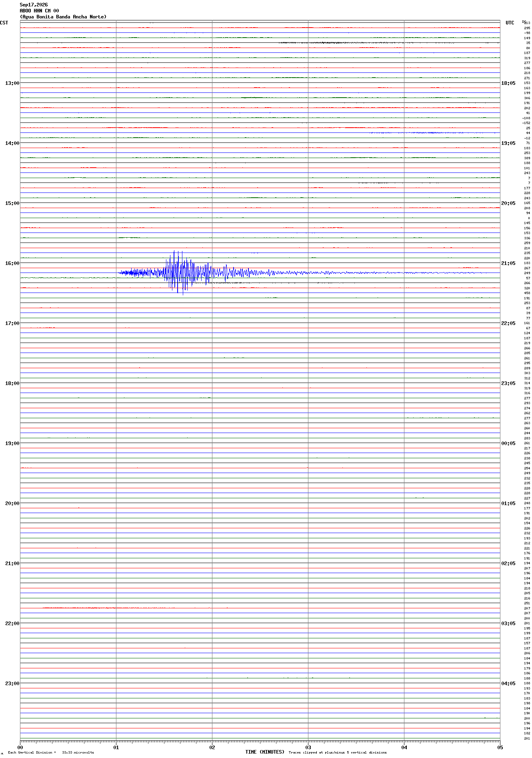Select the 16:00 CST time label
Image resolution: width=532 pixels, height=758 pixels.
coord(12,263)
